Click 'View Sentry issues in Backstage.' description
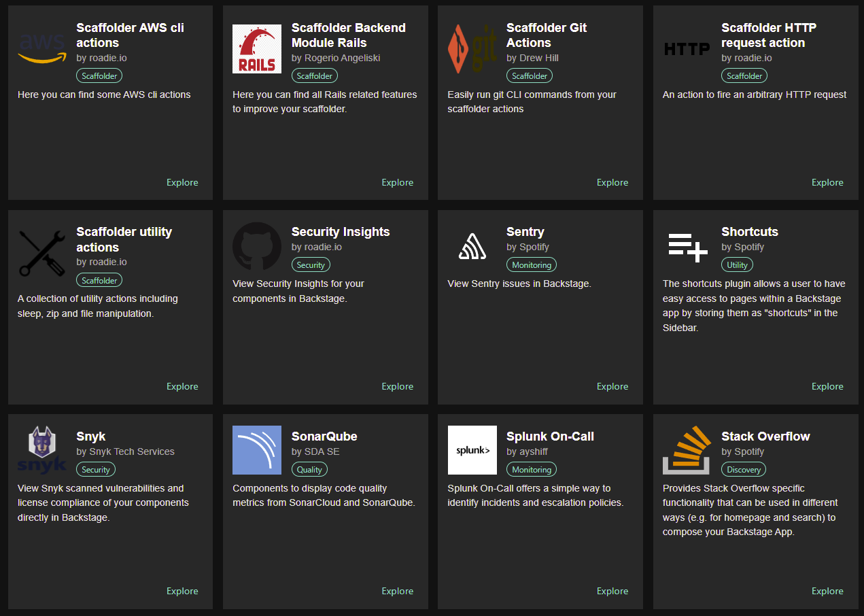864x616 pixels. 519,284
